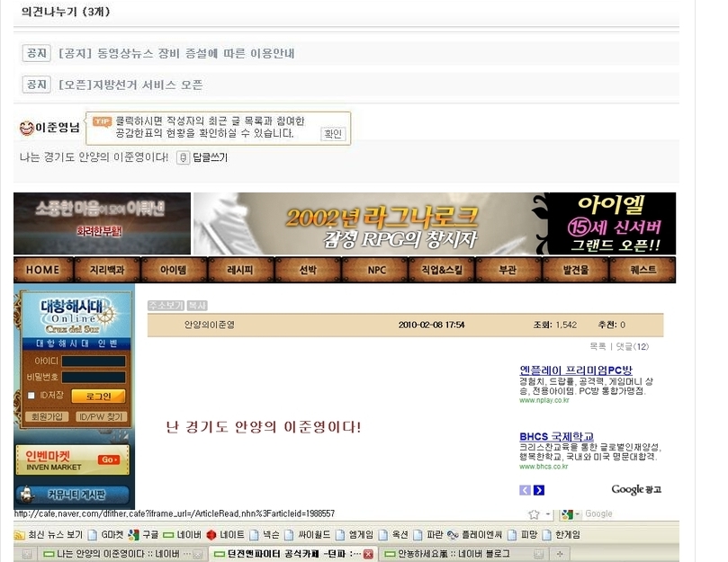Click the 비밀번호 password field
Image resolution: width=728 pixels, height=562 pixels.
[94, 378]
